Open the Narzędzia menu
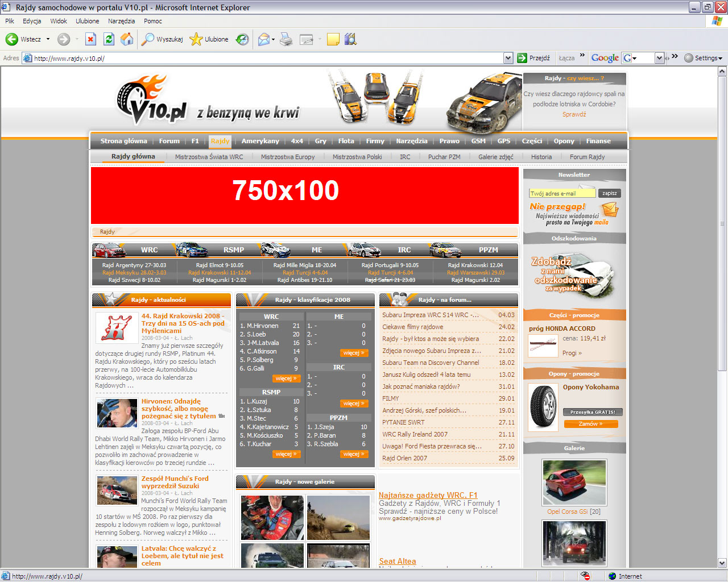Screen dimensions: 728x582 click(121, 21)
